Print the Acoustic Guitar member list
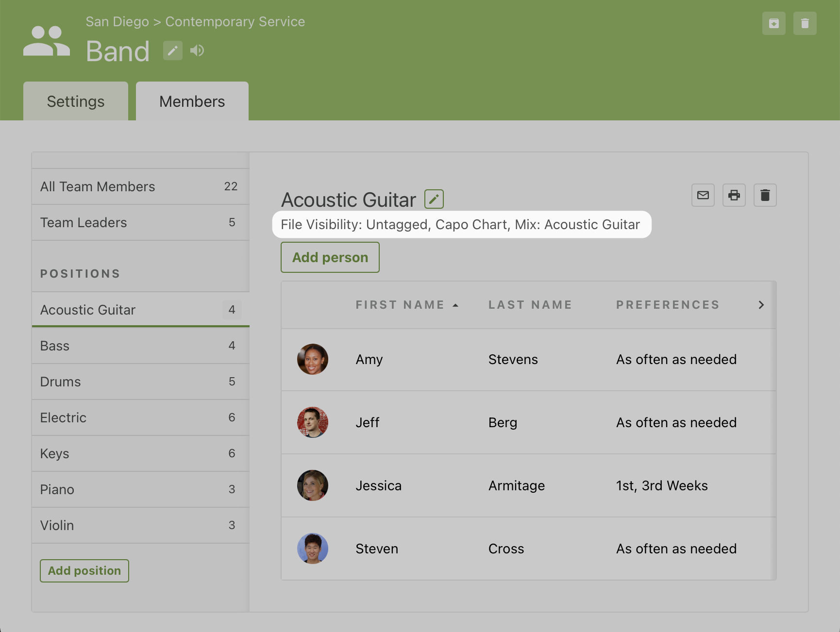The height and width of the screenshot is (632, 840). point(734,195)
